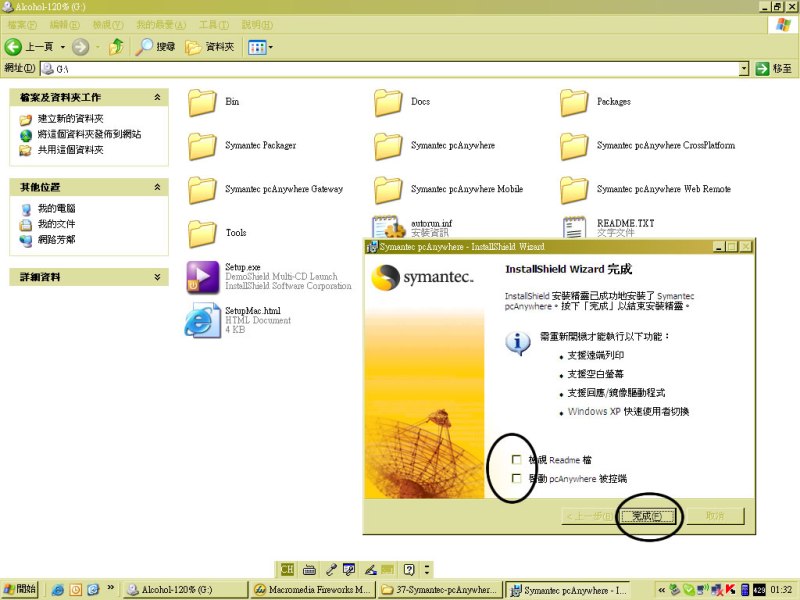Expand the details panel

tap(157, 277)
